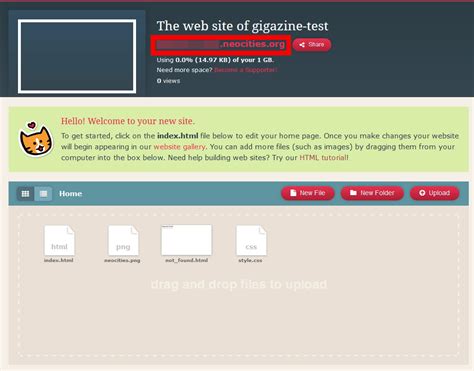
Task: Click the Upload button
Action: (435, 193)
